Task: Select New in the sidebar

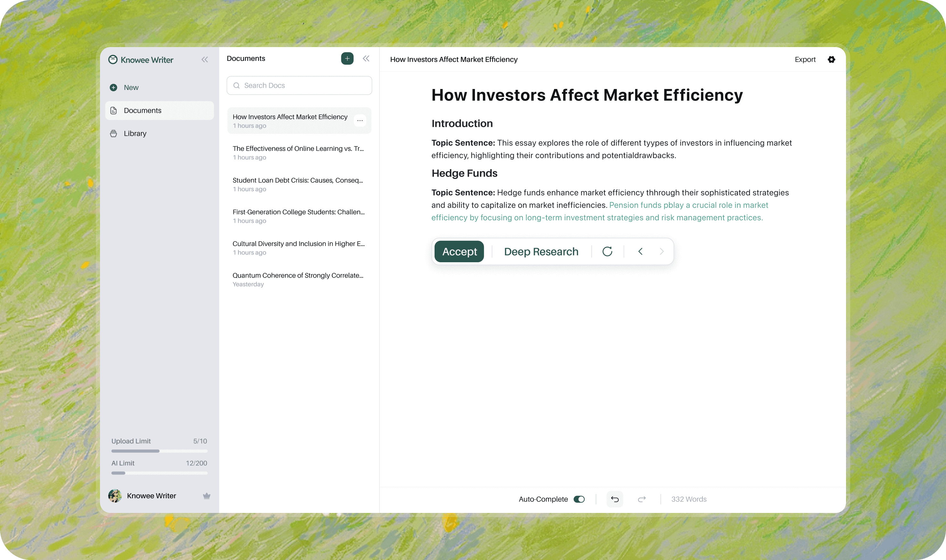Action: (131, 87)
